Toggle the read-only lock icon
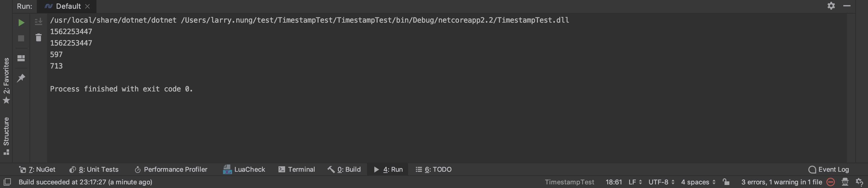The image size is (868, 188). [x=726, y=182]
